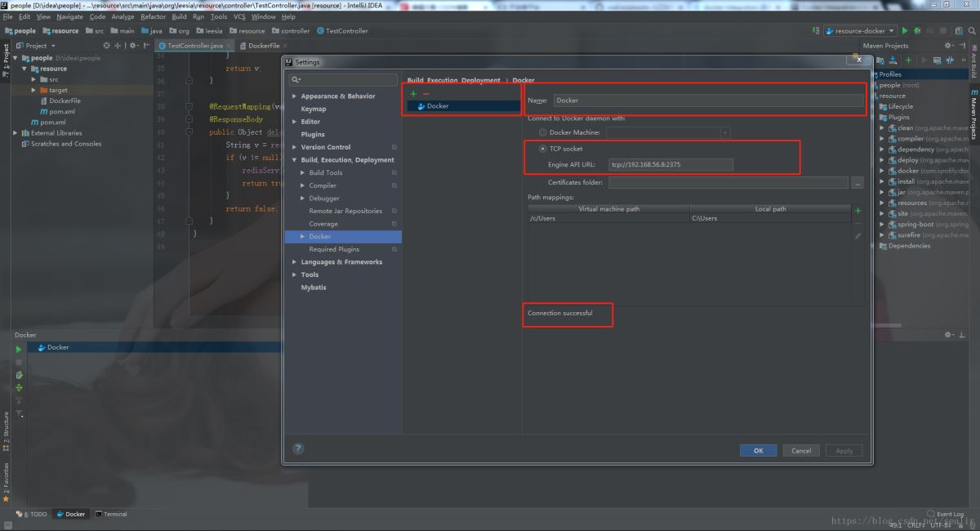This screenshot has width=980, height=531.
Task: Click the green add Docker configuration plus icon
Action: click(x=413, y=94)
